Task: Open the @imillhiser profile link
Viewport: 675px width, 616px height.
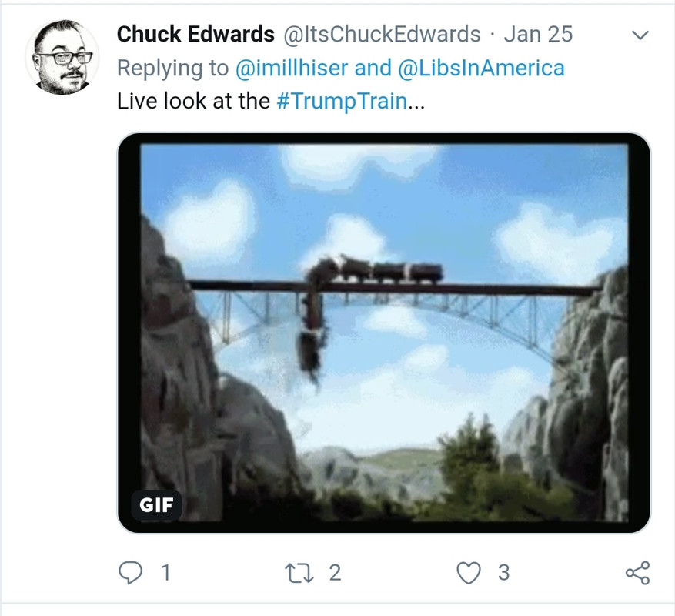Action: click(292, 68)
